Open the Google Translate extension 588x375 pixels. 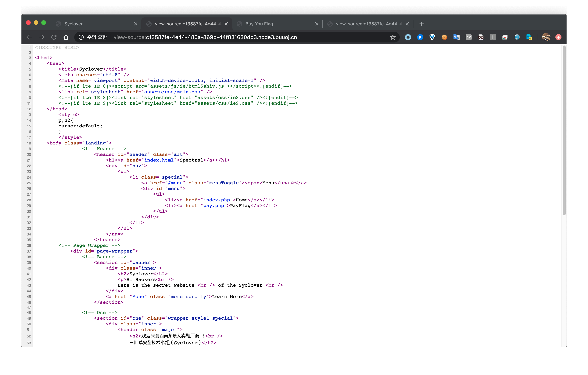[x=456, y=37]
